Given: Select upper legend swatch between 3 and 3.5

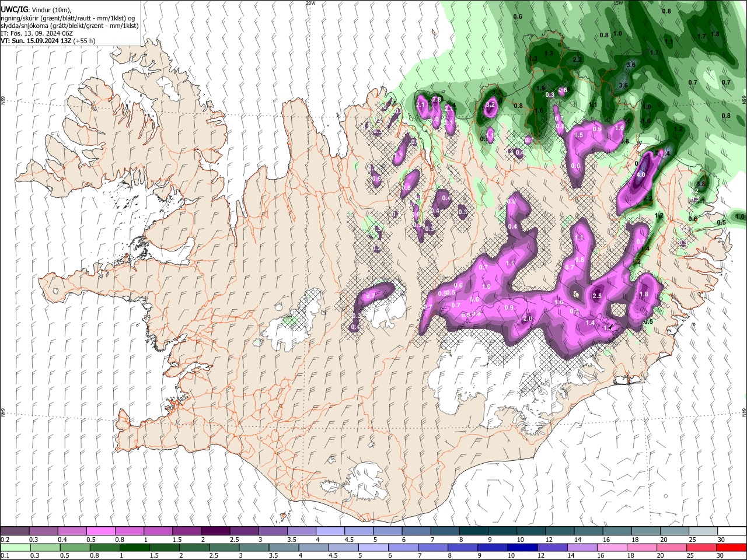Looking at the screenshot, I should pos(273,531).
